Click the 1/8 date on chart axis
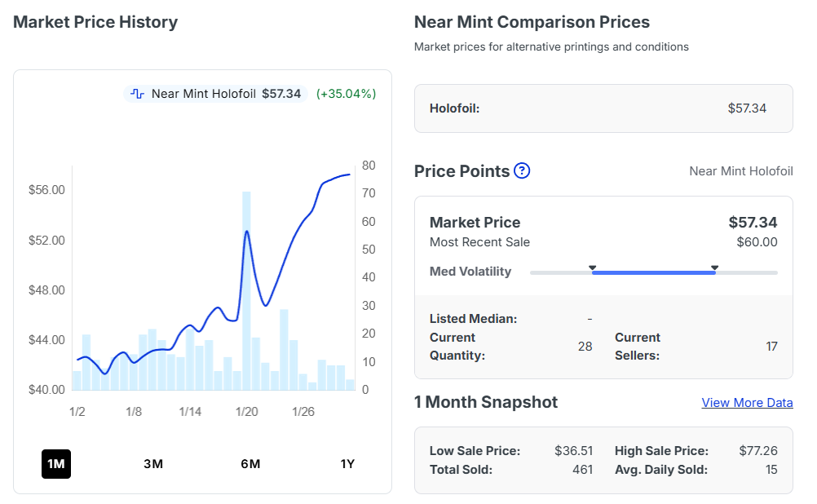 pyautogui.click(x=134, y=412)
